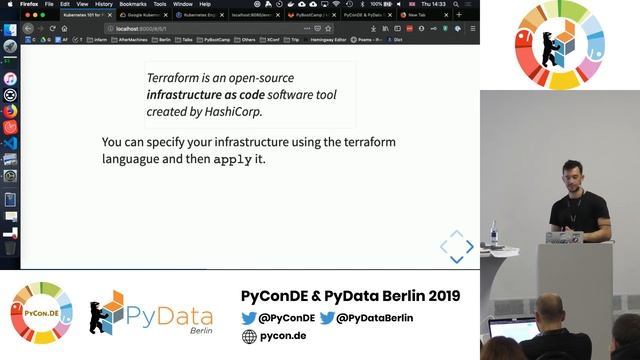
Task: Open the PyBootCamp bookmarks folder
Action: pos(213,40)
